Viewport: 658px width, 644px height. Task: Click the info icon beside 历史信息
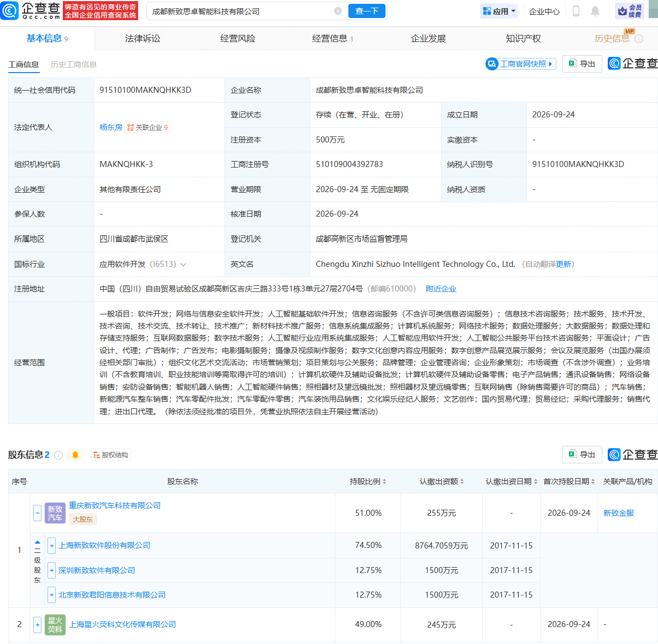pyautogui.click(x=639, y=39)
